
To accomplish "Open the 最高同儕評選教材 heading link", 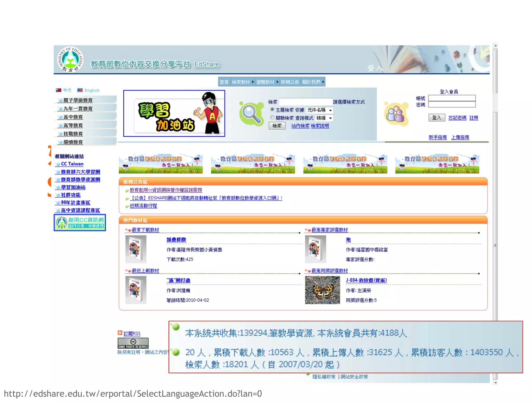I will (x=330, y=271).
